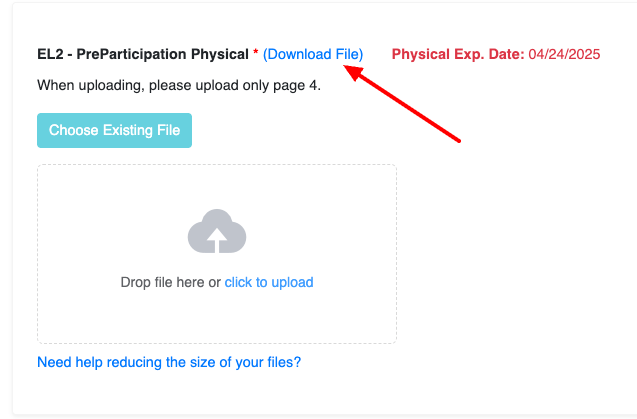Click the Physical Exp. Date label

(x=457, y=54)
